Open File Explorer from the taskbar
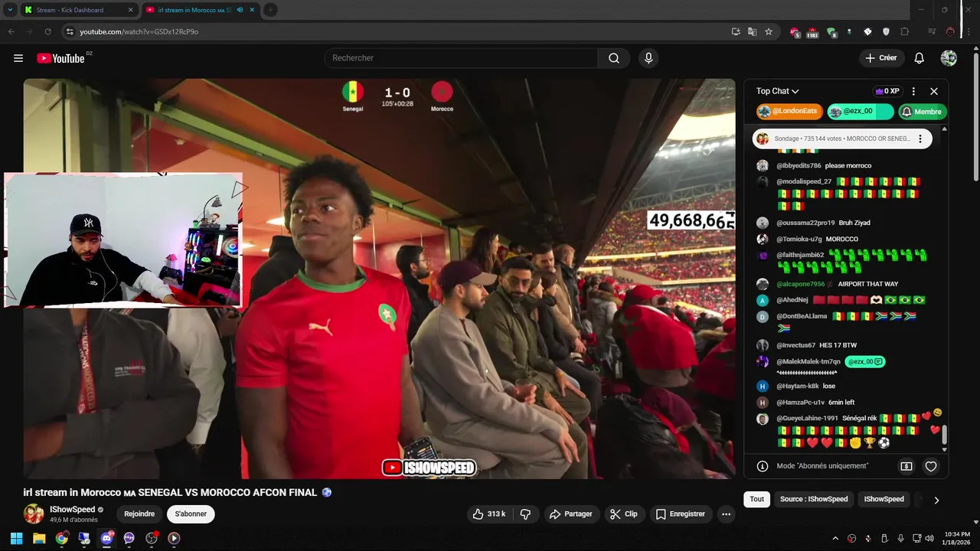 click(x=38, y=538)
